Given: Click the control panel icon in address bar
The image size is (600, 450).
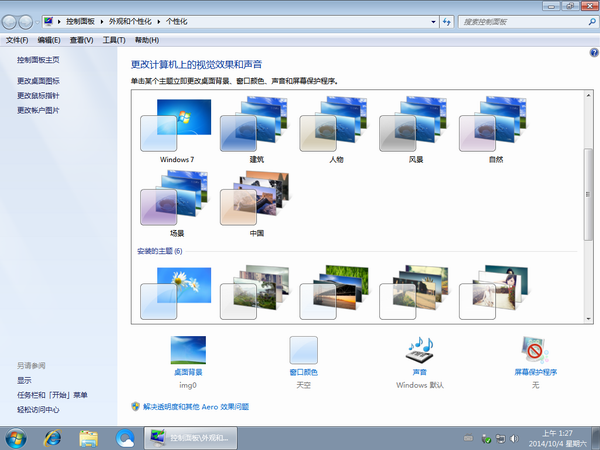Looking at the screenshot, I should click(48, 21).
